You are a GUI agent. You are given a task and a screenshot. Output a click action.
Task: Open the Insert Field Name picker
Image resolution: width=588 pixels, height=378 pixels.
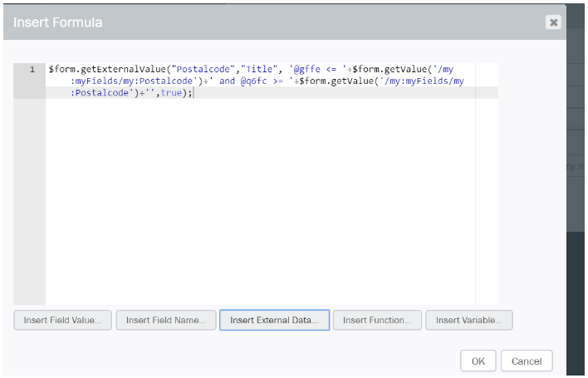pyautogui.click(x=166, y=320)
